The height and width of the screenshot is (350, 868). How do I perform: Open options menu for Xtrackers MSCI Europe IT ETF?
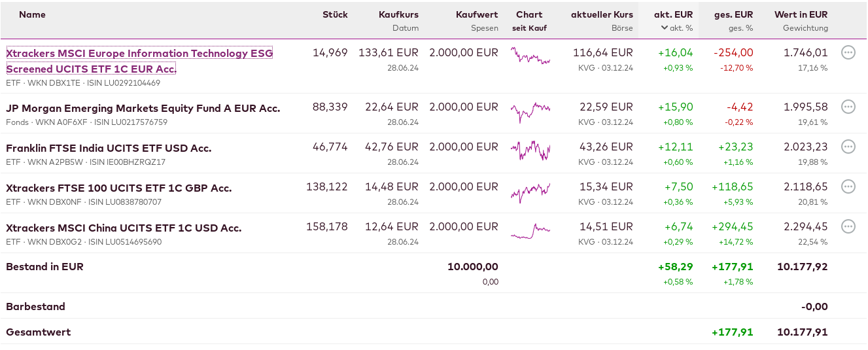point(848,53)
